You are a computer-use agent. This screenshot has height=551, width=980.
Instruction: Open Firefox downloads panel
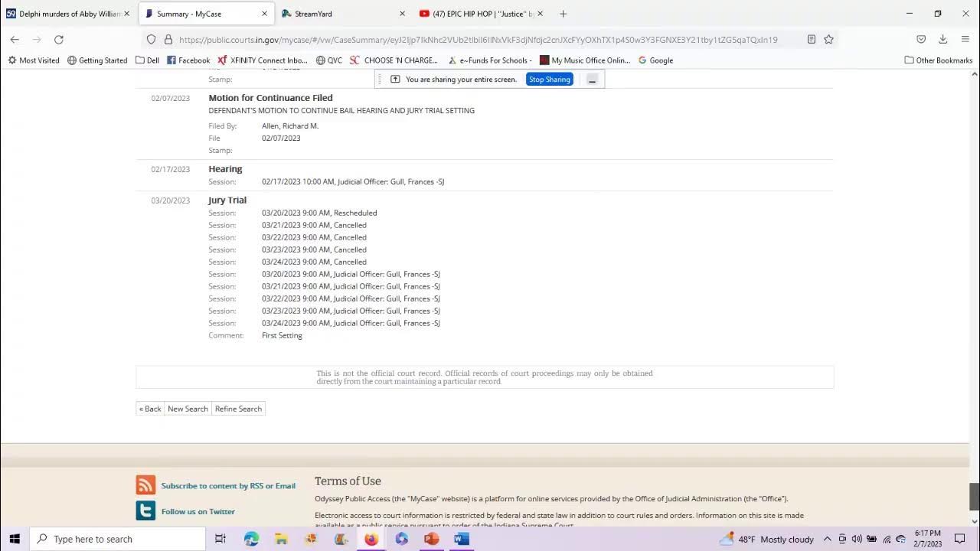click(943, 40)
